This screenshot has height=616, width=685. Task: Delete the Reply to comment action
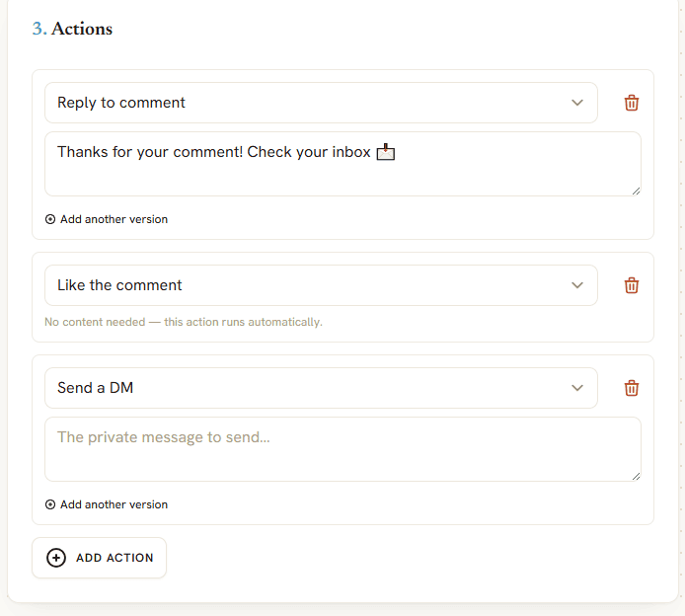(x=632, y=103)
